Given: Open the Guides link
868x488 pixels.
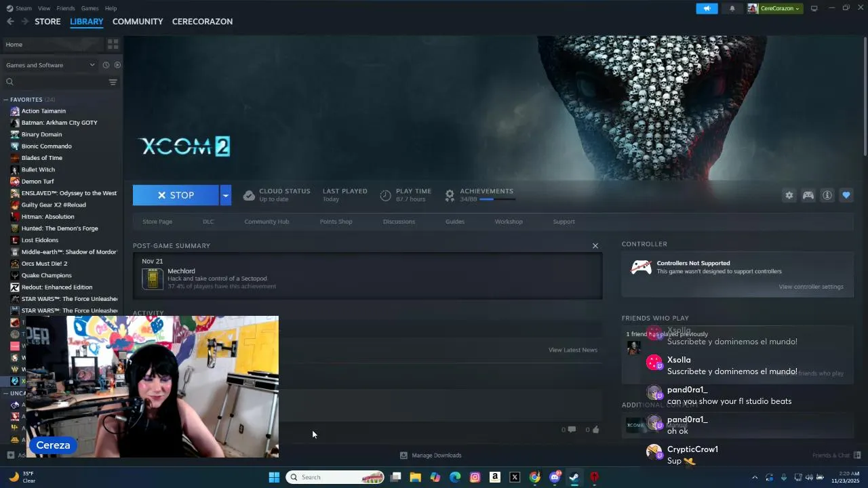Looking at the screenshot, I should [455, 222].
